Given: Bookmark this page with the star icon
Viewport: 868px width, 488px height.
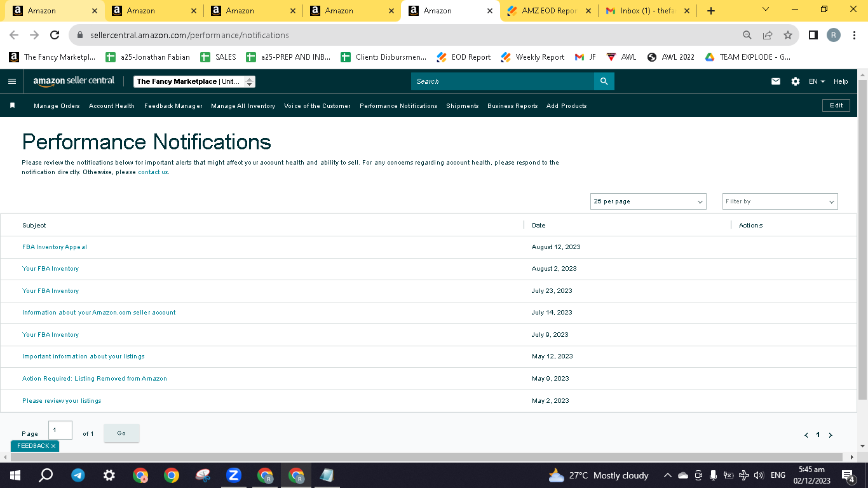Looking at the screenshot, I should (788, 36).
